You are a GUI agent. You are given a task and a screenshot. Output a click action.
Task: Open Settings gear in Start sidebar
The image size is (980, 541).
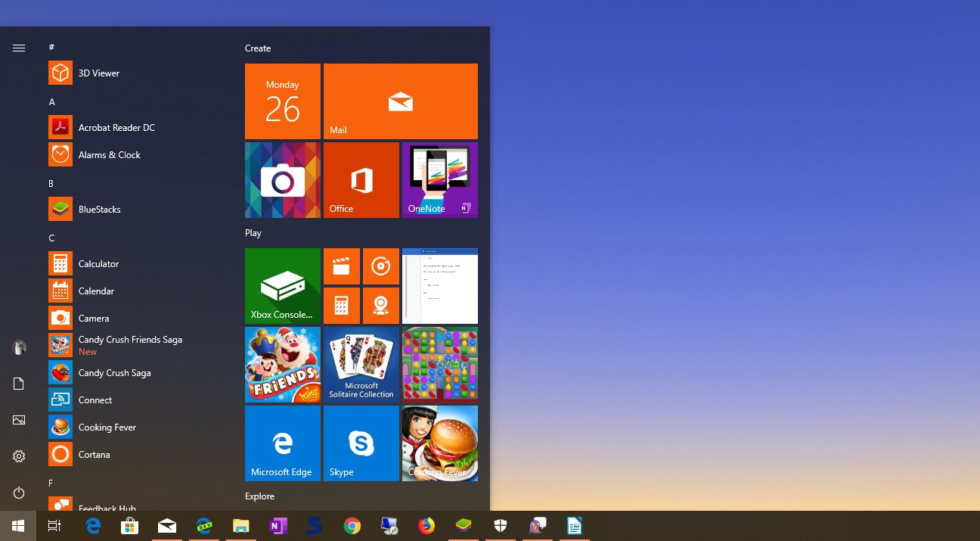(x=19, y=456)
